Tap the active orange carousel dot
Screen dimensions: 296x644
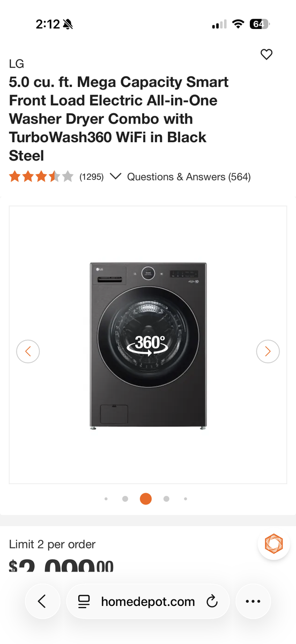(x=145, y=499)
